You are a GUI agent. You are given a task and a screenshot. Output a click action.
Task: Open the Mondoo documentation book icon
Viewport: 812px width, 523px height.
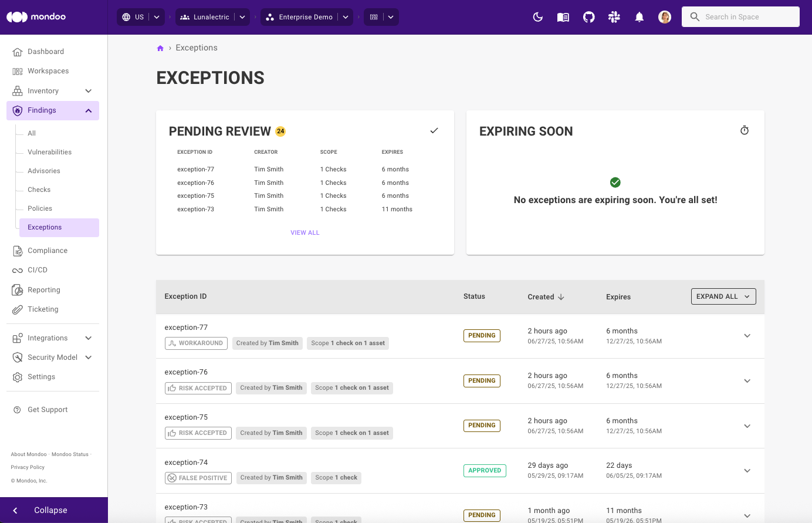click(x=563, y=17)
